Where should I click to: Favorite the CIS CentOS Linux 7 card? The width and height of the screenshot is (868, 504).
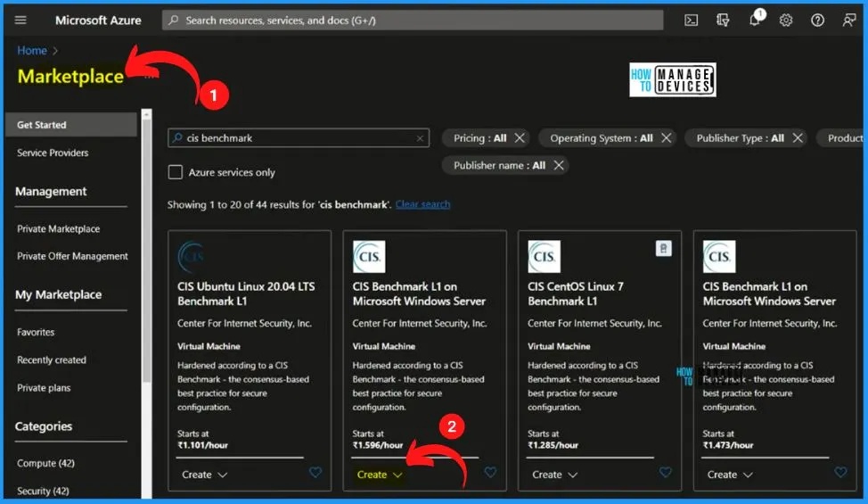tap(666, 473)
